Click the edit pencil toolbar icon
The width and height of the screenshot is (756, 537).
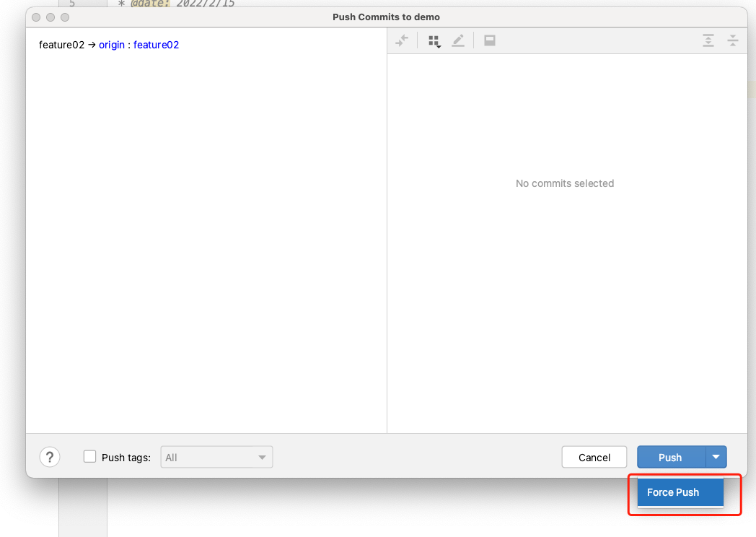tap(458, 40)
